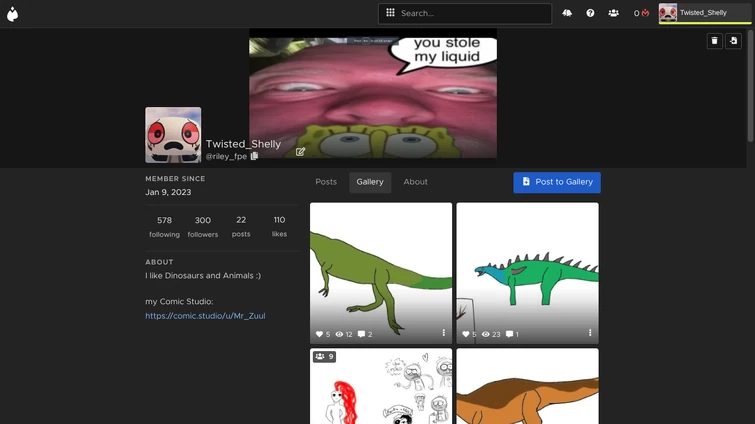Open notifications bell icon
Image resolution: width=755 pixels, height=424 pixels.
(x=567, y=13)
